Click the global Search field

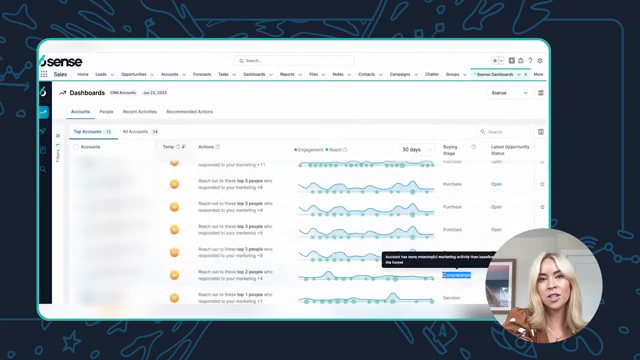click(x=294, y=60)
